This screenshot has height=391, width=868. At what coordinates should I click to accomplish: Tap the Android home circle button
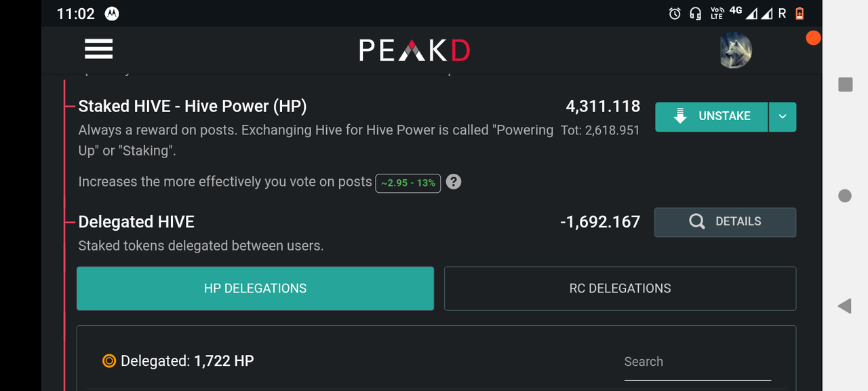(845, 195)
